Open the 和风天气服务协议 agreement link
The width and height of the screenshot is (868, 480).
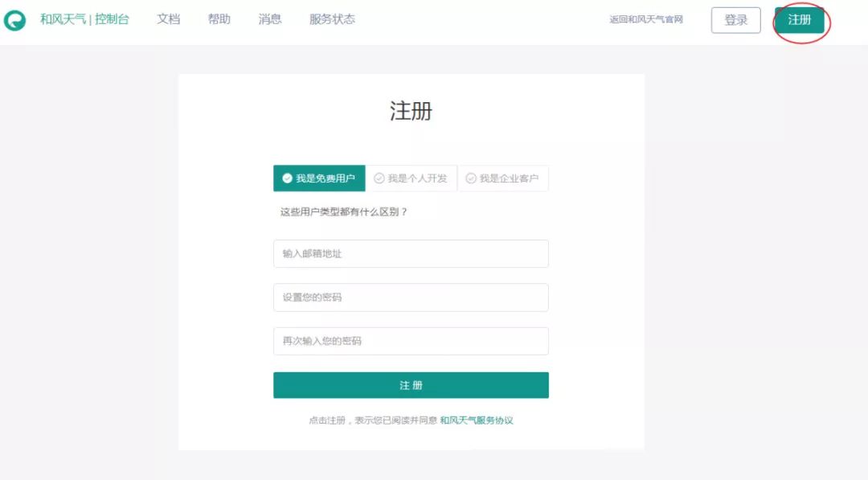[x=477, y=421]
